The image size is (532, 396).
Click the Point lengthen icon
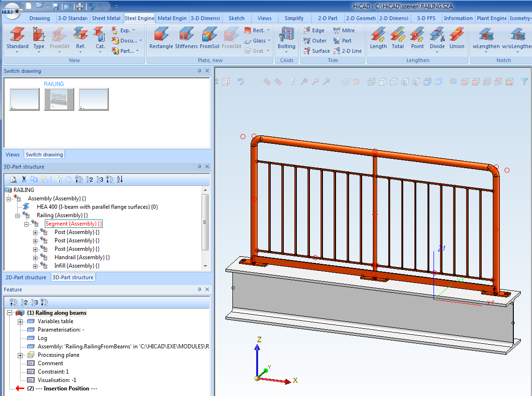tap(417, 35)
